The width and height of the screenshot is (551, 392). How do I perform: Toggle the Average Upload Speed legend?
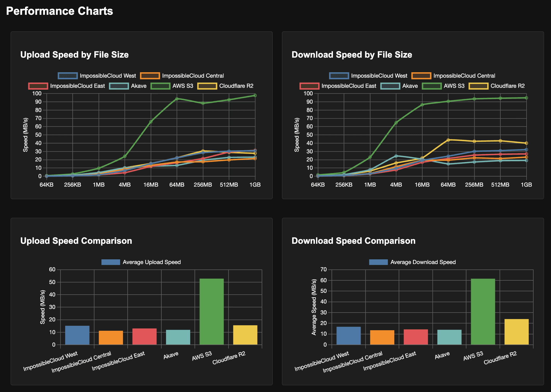(x=141, y=262)
